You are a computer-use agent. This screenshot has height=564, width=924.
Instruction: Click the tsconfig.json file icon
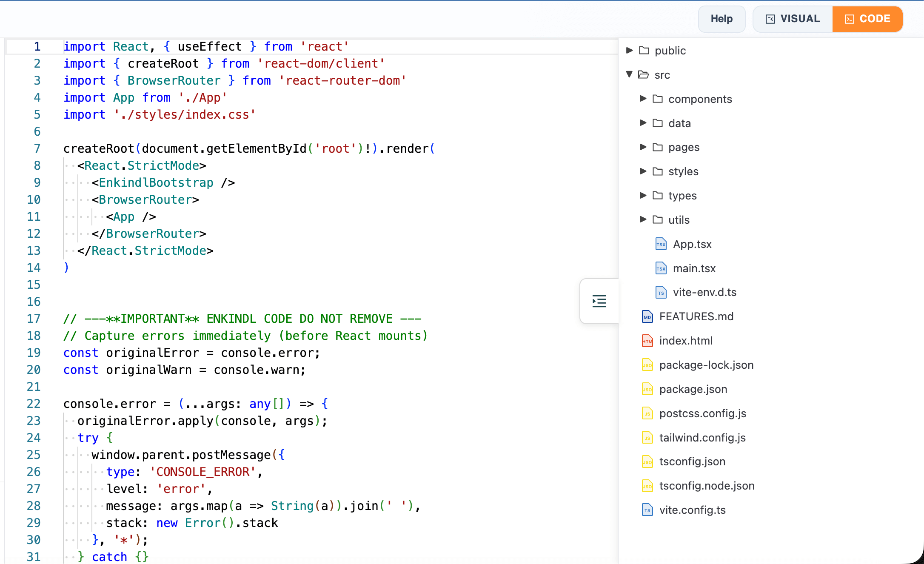pyautogui.click(x=647, y=462)
